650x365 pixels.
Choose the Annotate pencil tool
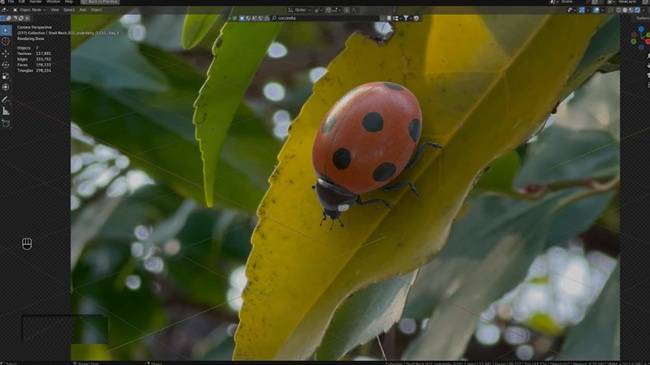coord(5,100)
